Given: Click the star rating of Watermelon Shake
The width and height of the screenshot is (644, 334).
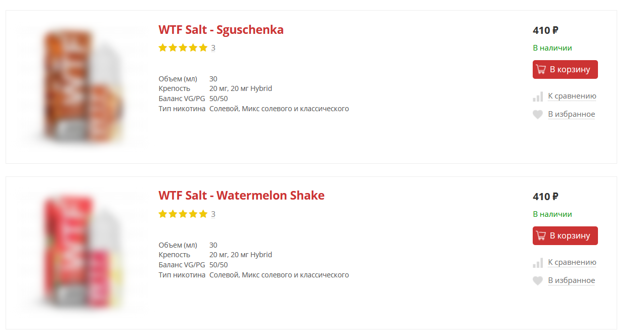Looking at the screenshot, I should point(183,214).
